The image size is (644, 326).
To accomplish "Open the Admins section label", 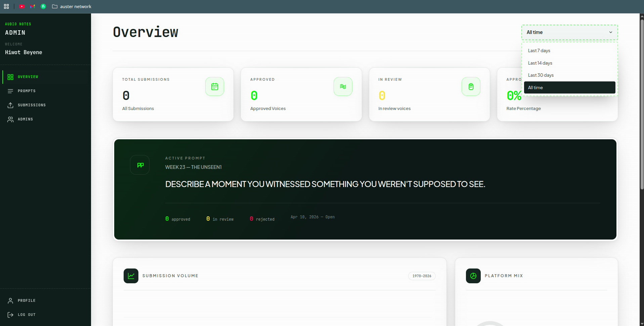I will click(x=25, y=119).
